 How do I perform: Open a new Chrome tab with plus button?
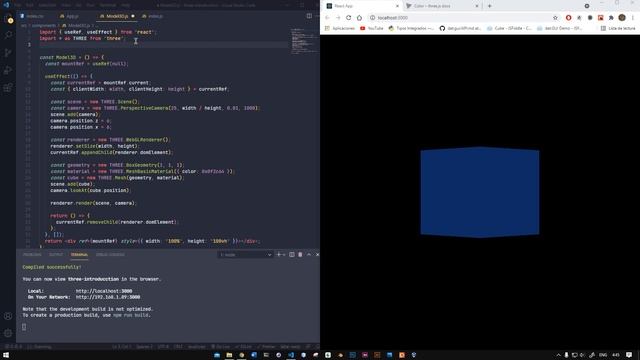[489, 6]
